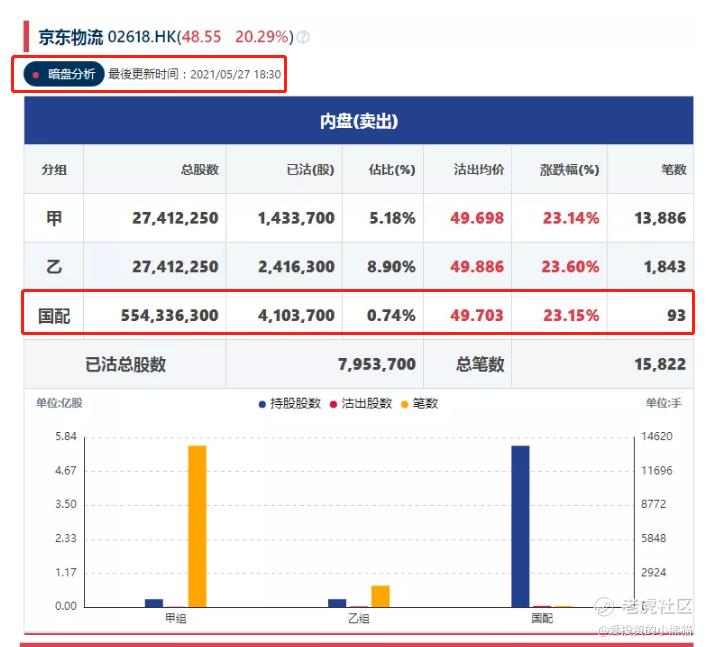Select the 乙 group row label

[54, 267]
